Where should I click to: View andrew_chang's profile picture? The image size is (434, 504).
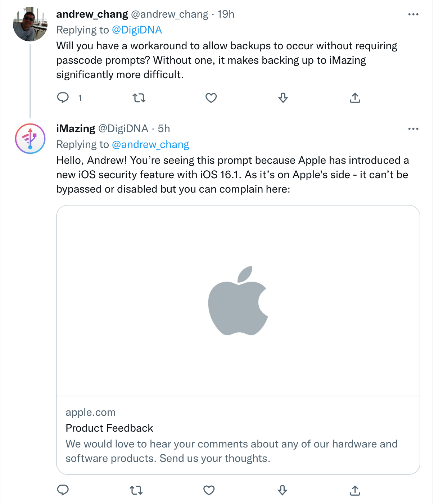point(30,24)
